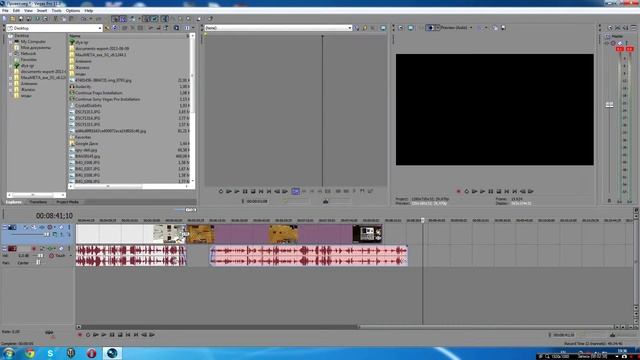Image resolution: width=640 pixels, height=360 pixels.
Task: Open the View menu
Action: click(28, 11)
